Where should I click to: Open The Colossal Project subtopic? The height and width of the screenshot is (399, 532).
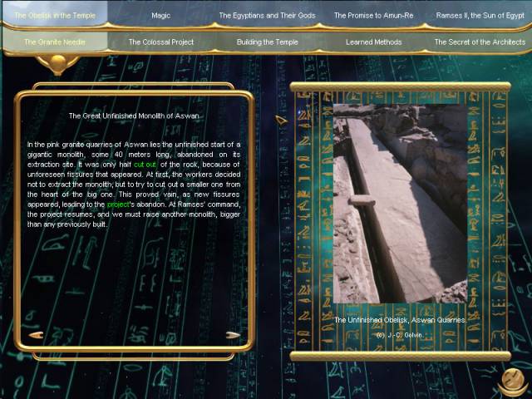pyautogui.click(x=160, y=42)
